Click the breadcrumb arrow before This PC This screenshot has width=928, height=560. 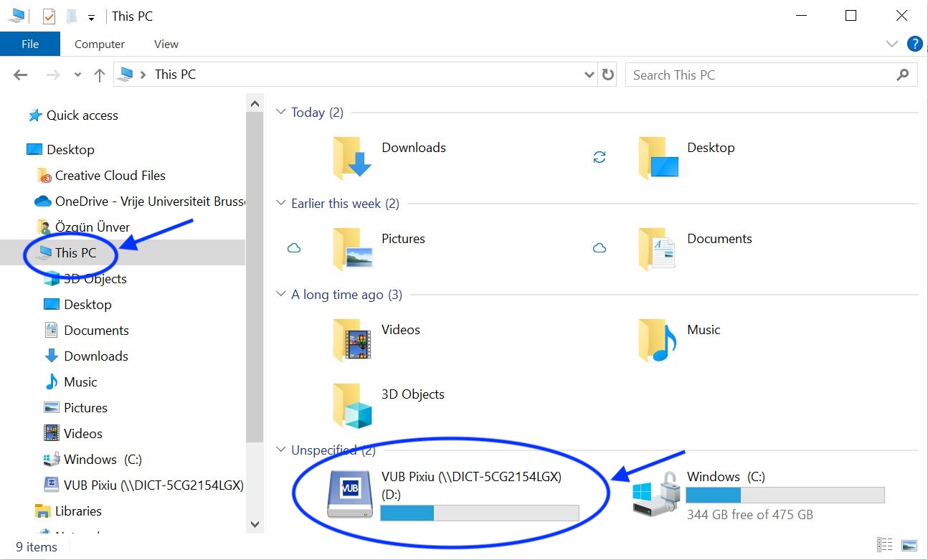point(143,75)
